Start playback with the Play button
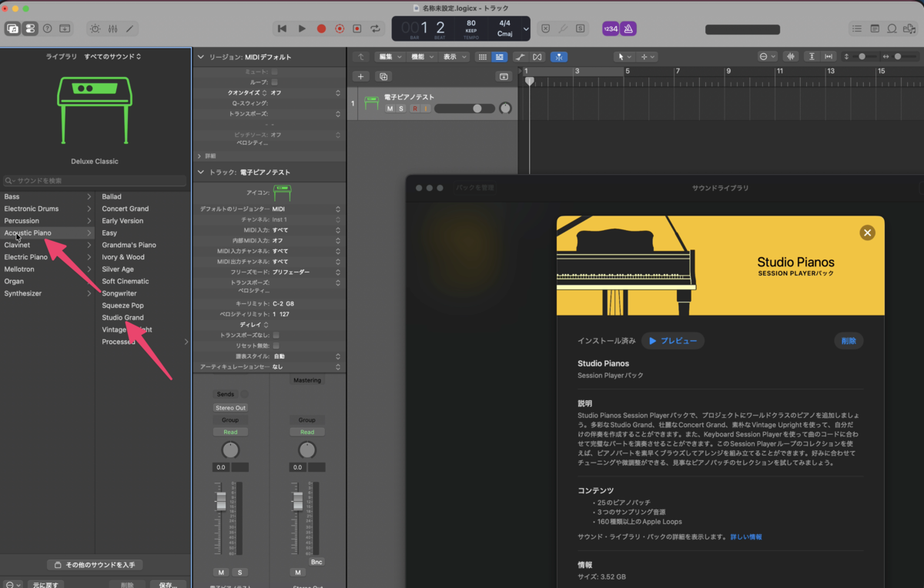The image size is (924, 588). (302, 28)
